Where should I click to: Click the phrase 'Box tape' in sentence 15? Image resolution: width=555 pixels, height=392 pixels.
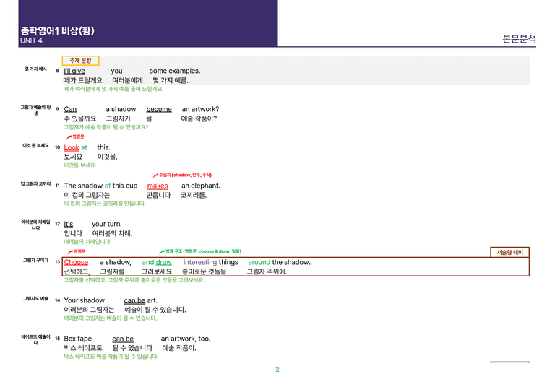[x=78, y=339]
